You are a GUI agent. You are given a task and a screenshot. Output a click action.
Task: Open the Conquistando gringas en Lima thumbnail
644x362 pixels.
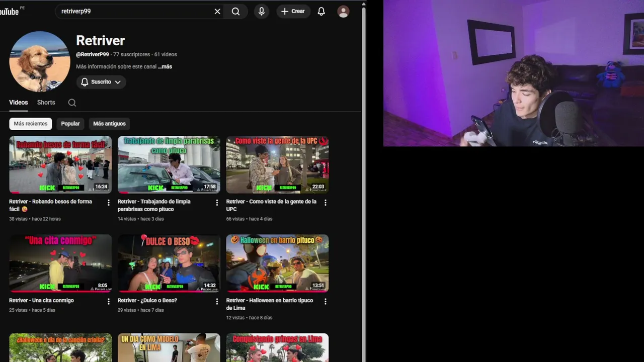[x=277, y=348]
